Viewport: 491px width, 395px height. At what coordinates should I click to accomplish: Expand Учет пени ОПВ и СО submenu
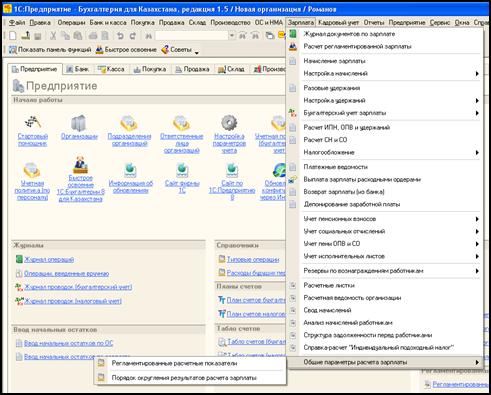(x=477, y=244)
